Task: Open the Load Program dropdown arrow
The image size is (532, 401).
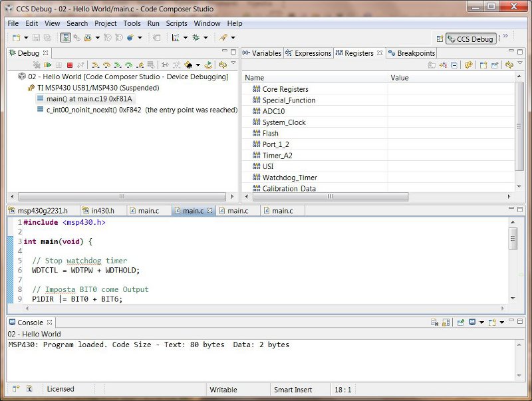Action: pos(97,38)
